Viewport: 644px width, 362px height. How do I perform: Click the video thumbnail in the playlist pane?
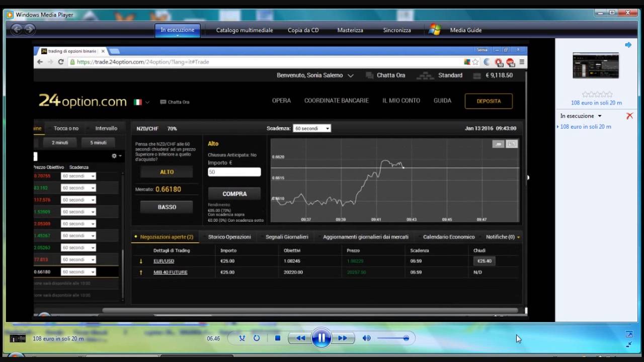[x=596, y=65]
